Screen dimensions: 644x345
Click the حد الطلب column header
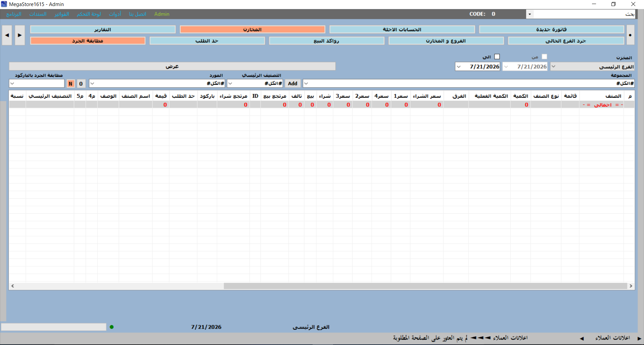(x=183, y=96)
